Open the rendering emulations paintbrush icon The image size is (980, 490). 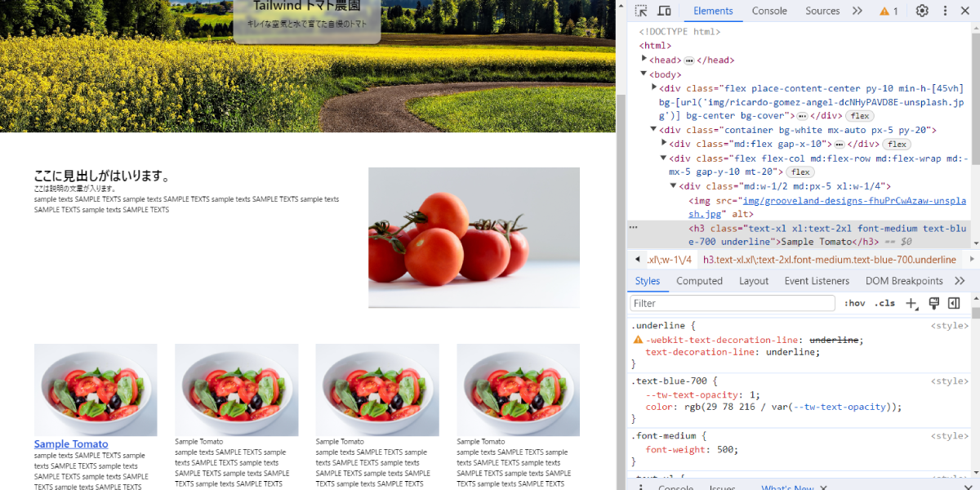[934, 303]
